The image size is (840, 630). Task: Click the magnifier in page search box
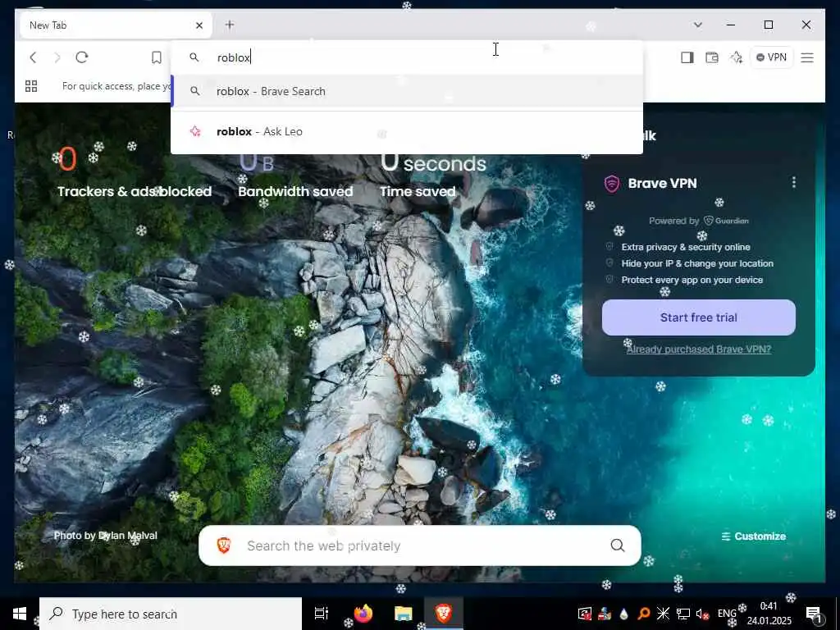(x=618, y=546)
